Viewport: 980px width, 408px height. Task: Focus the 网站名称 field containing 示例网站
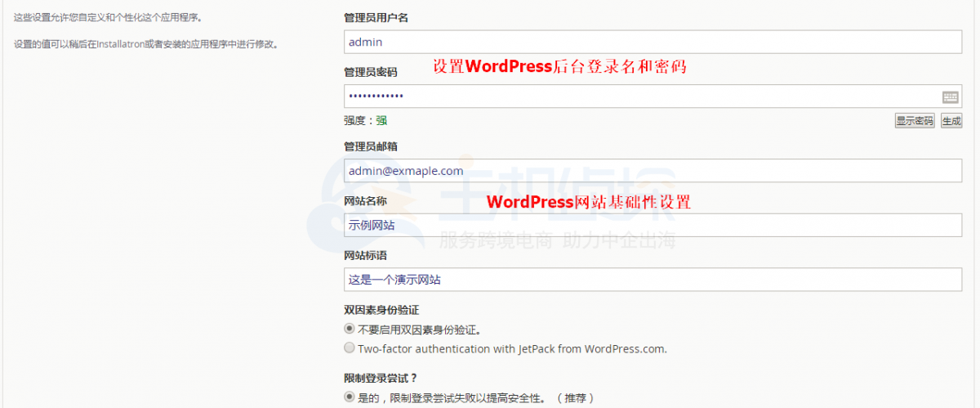coord(653,226)
